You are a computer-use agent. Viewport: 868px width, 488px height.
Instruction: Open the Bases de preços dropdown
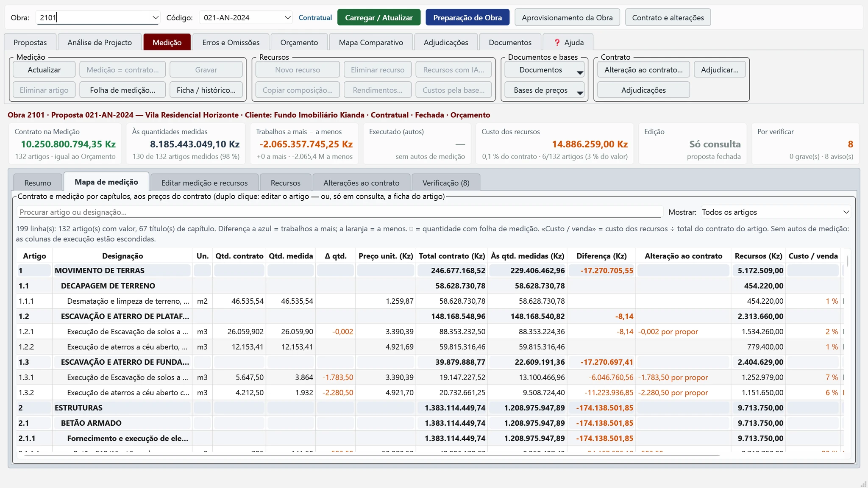tap(545, 90)
